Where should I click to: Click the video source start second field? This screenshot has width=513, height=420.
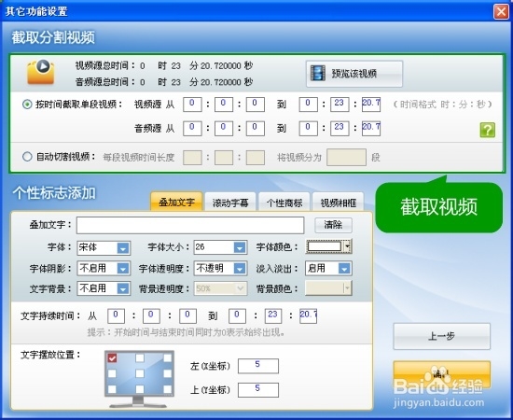click(256, 105)
